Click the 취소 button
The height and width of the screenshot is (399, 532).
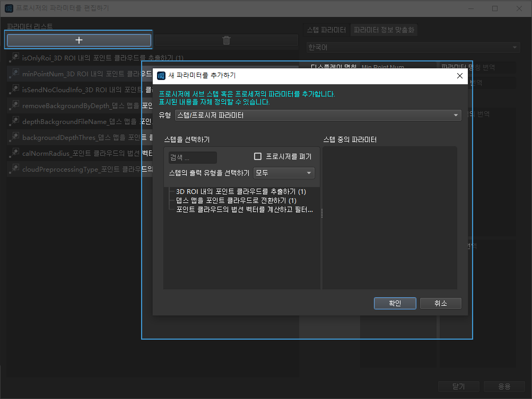(x=440, y=304)
